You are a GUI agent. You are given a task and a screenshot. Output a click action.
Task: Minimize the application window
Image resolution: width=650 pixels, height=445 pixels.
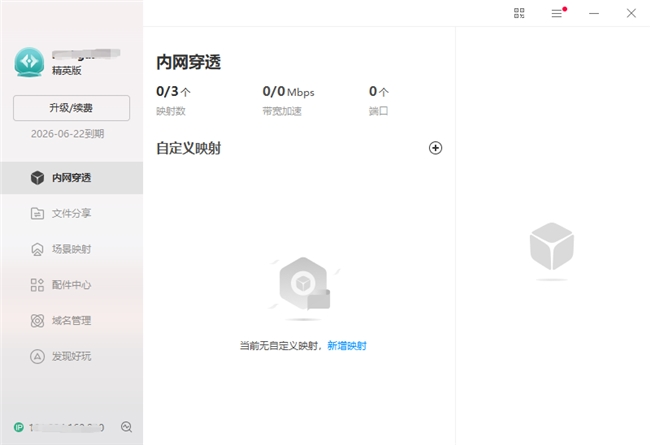point(594,13)
